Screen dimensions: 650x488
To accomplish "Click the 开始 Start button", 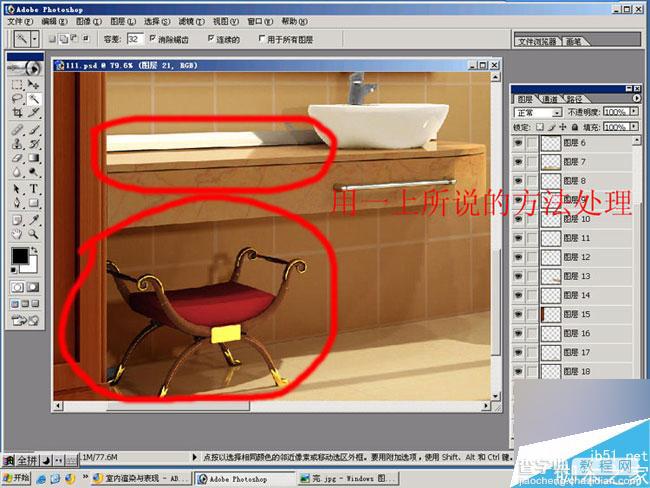I will 16,478.
